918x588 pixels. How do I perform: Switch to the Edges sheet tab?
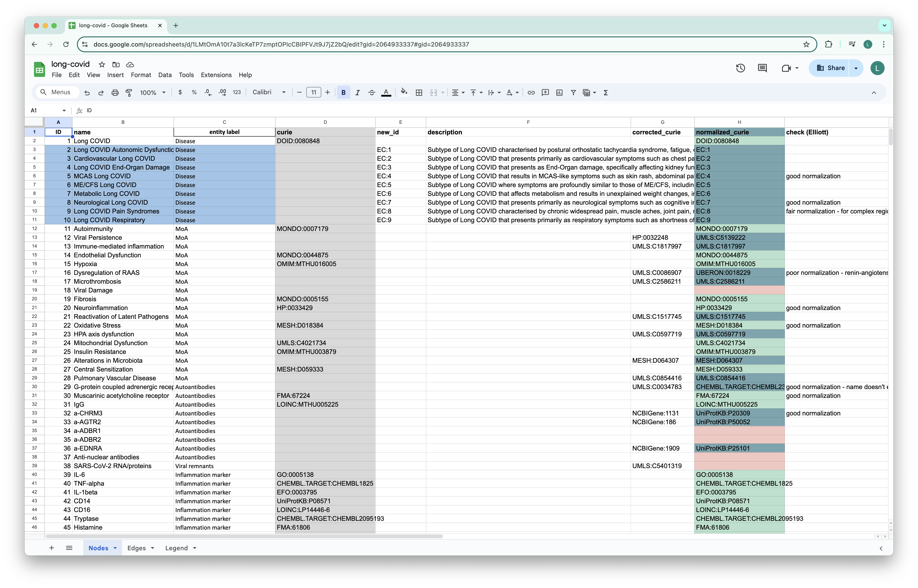pos(136,548)
